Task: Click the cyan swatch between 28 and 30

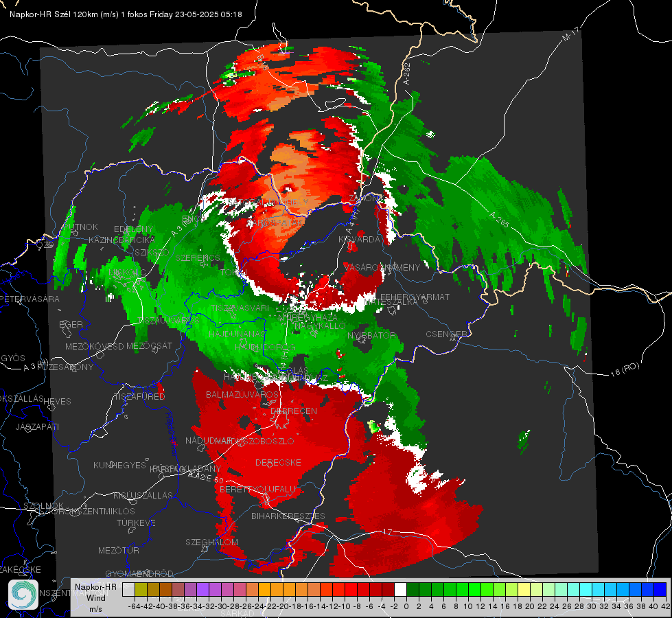Action: pyautogui.click(x=586, y=590)
